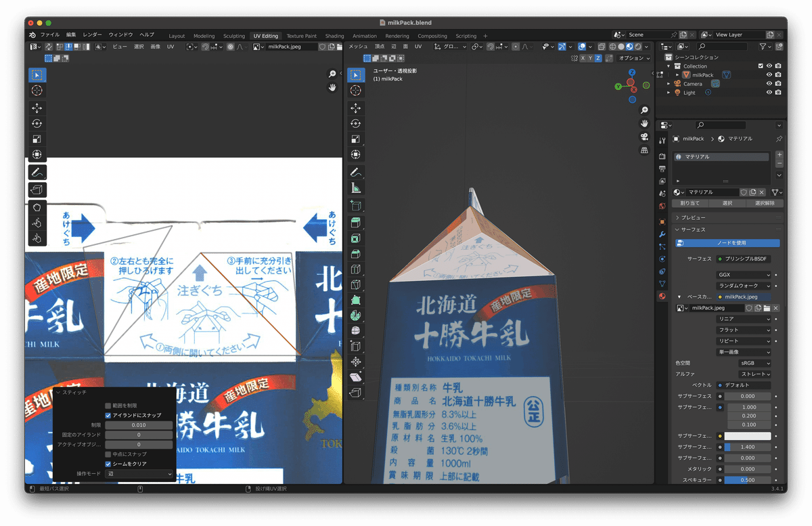The width and height of the screenshot is (812, 526).
Task: Hide Light with its eye icon
Action: (769, 93)
